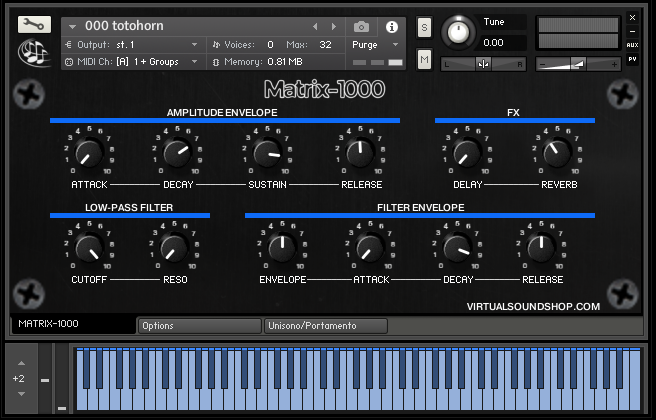
Task: Click the Tune knob
Action: coord(458,32)
